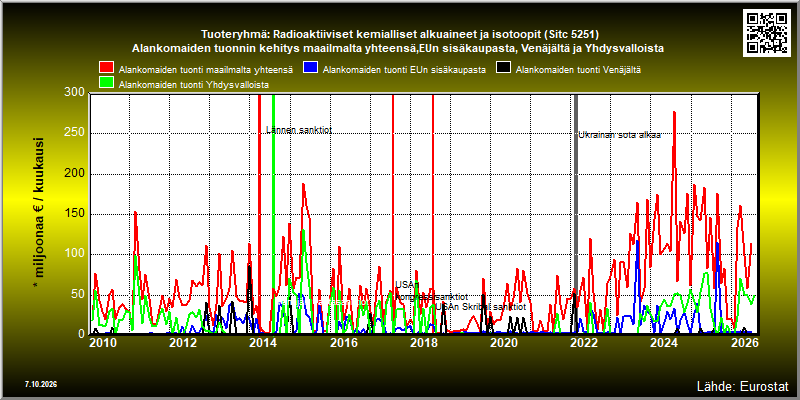Click the black legend swatch for Venäjältä

pos(504,67)
